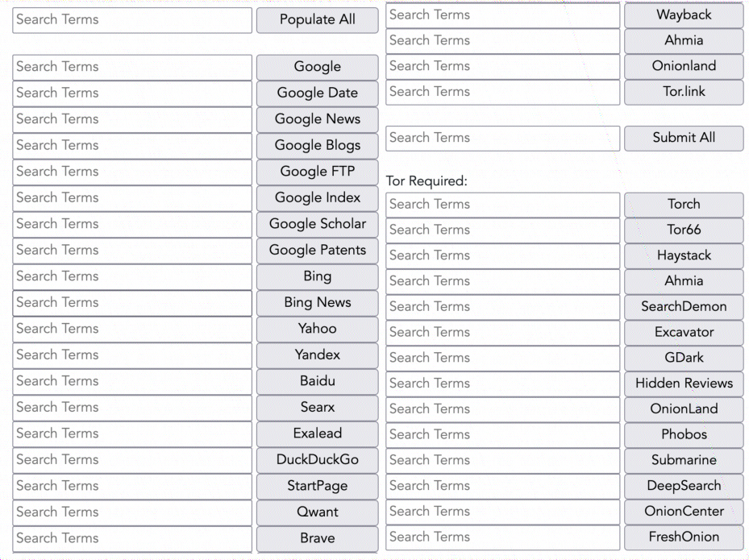749x560 pixels.
Task: Focus the search field beside Populate All
Action: point(132,20)
